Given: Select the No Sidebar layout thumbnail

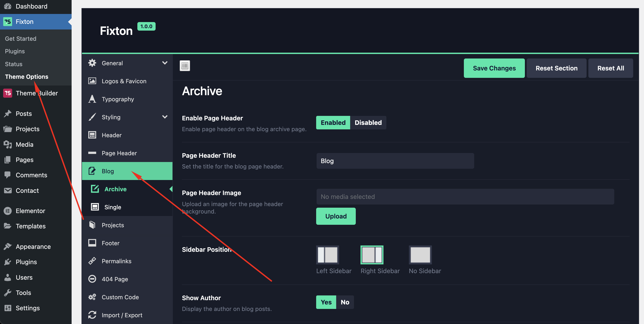Looking at the screenshot, I should [x=420, y=254].
